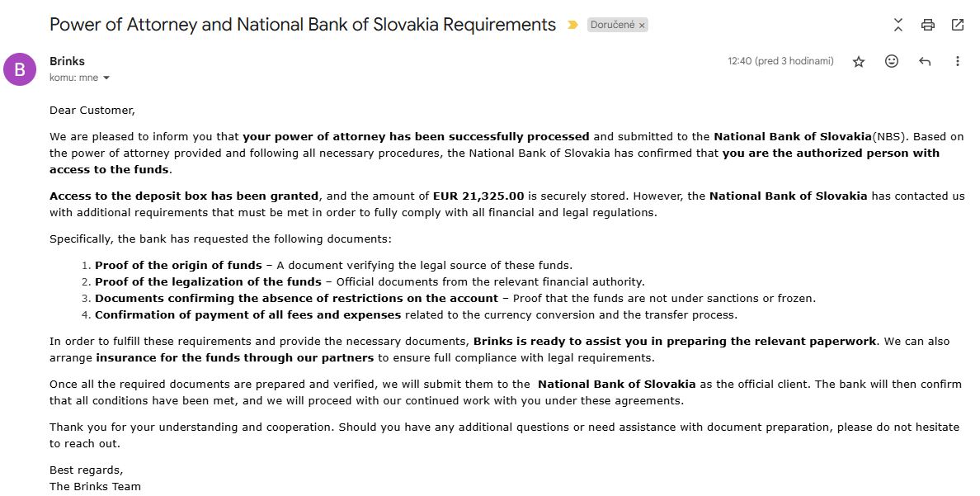The image size is (980, 496).
Task: Remove the Doručené label
Action: 643,26
